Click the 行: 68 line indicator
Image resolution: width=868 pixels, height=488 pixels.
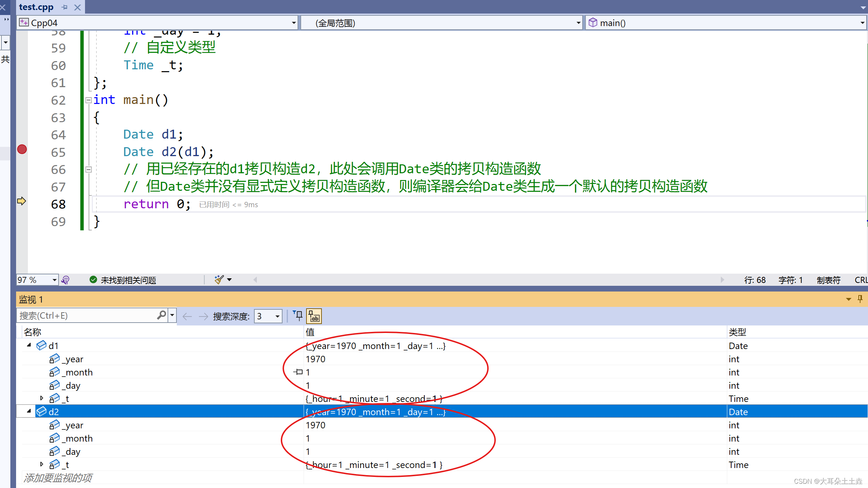click(755, 280)
